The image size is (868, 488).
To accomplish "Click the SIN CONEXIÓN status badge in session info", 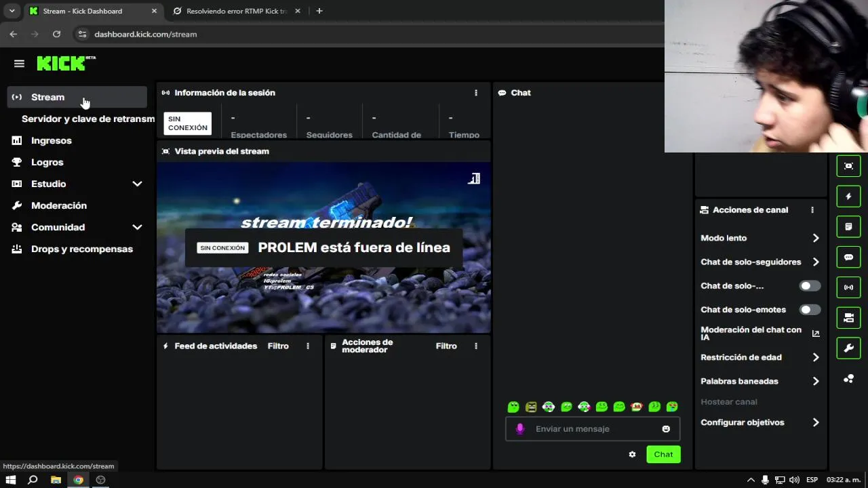I will (x=188, y=123).
